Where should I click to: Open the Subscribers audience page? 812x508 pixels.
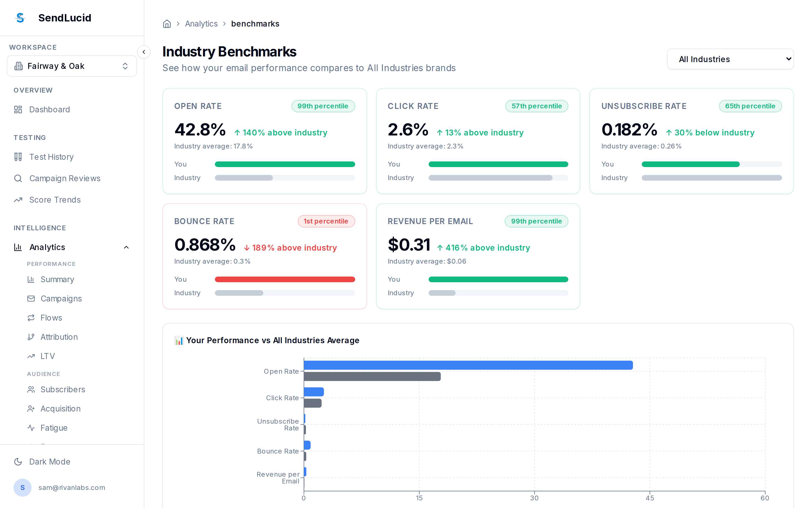[x=78, y=389]
